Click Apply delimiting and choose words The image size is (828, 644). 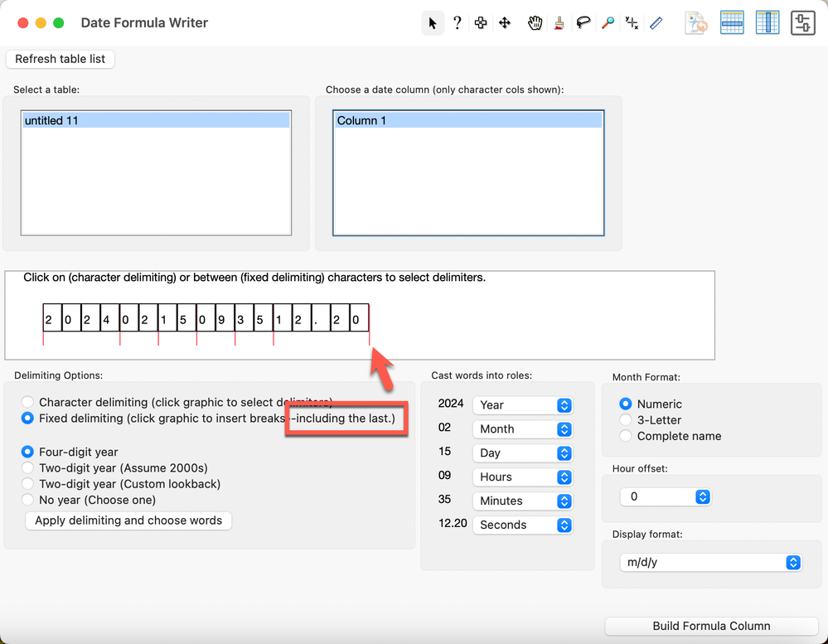pos(128,521)
